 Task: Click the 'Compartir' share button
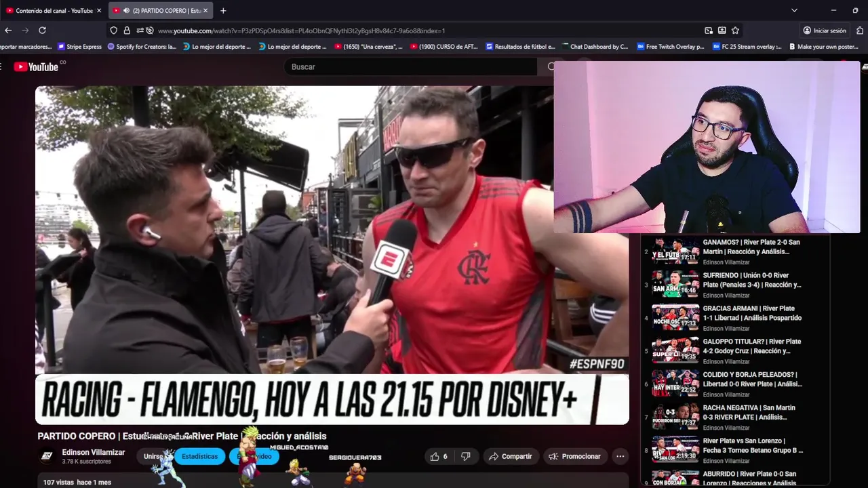[511, 456]
